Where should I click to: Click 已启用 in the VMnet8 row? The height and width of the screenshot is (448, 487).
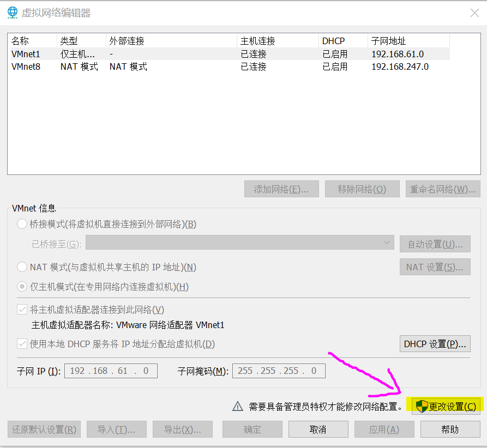point(335,66)
